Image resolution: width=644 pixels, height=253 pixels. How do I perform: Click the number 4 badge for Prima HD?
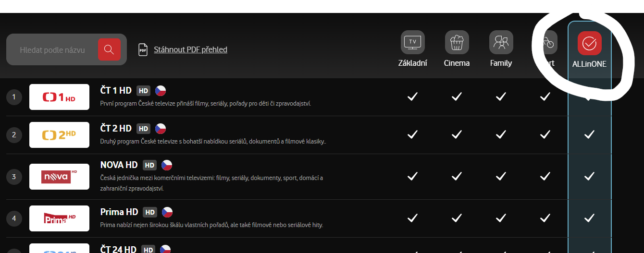[14, 218]
